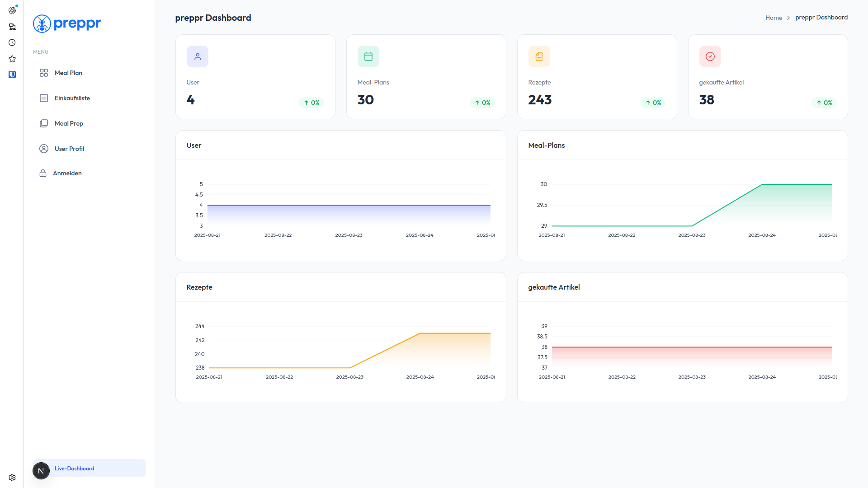
Task: Click User card 0% growth badge
Action: pos(311,103)
